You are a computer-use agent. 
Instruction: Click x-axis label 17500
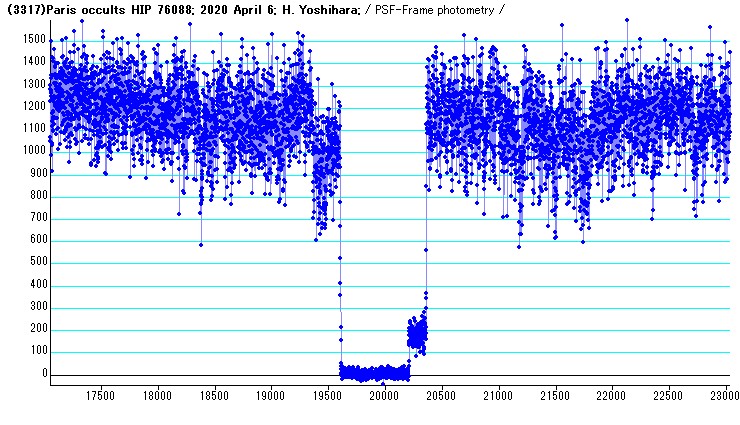pos(100,395)
